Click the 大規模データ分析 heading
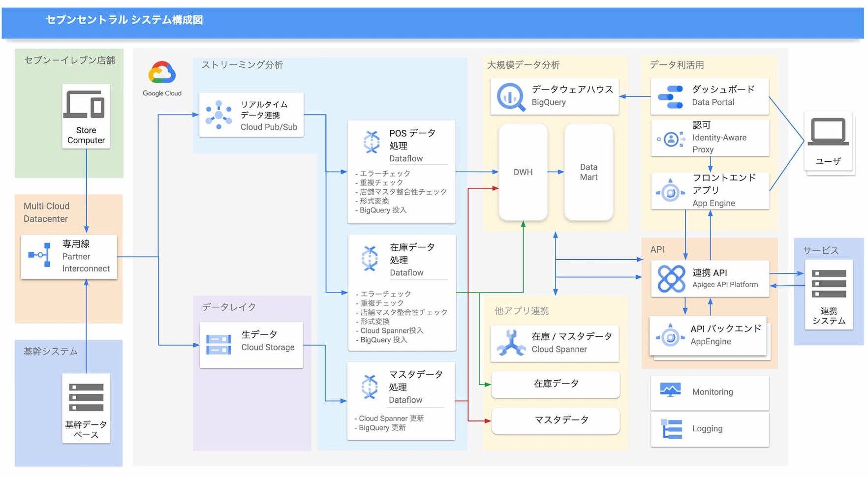868x478 pixels. pyautogui.click(x=523, y=65)
